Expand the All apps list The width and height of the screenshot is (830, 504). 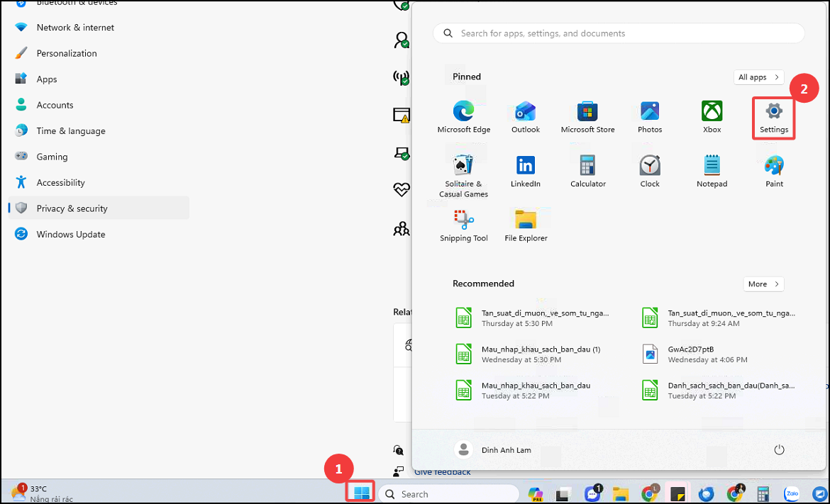click(758, 77)
